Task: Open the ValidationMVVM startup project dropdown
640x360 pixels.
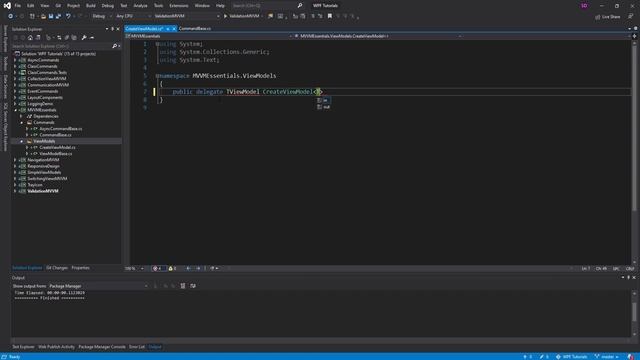Action: [187, 16]
